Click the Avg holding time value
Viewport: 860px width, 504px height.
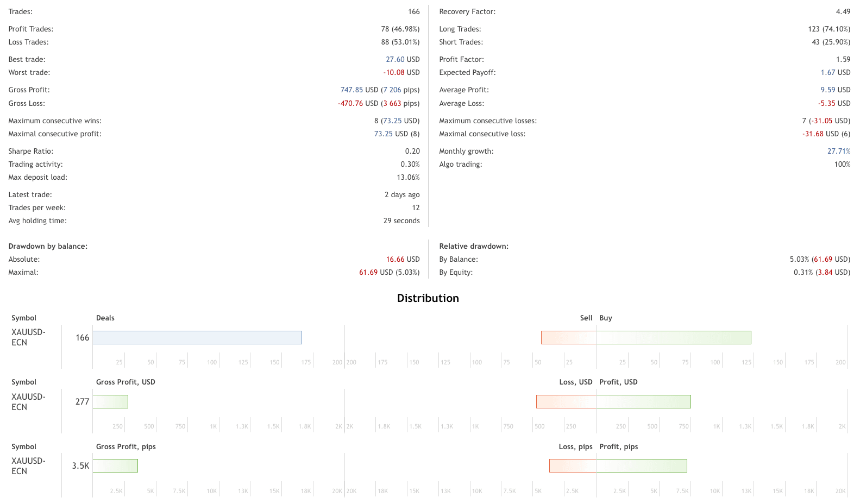(x=401, y=220)
